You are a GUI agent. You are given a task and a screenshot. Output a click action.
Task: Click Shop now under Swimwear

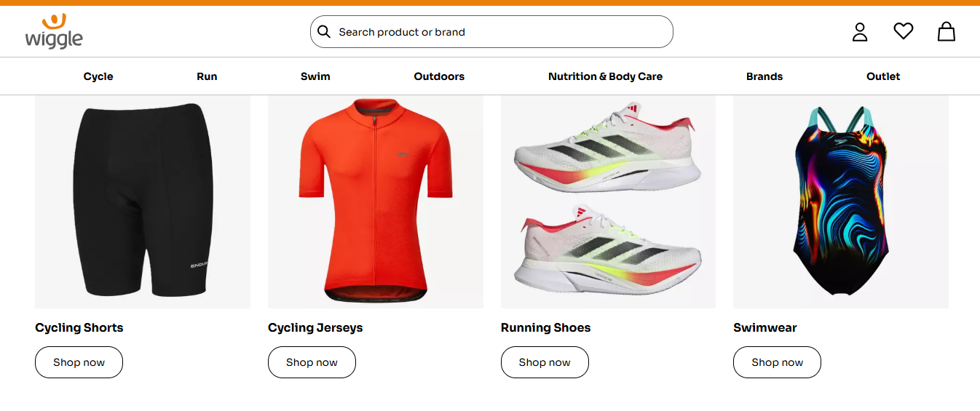click(777, 362)
